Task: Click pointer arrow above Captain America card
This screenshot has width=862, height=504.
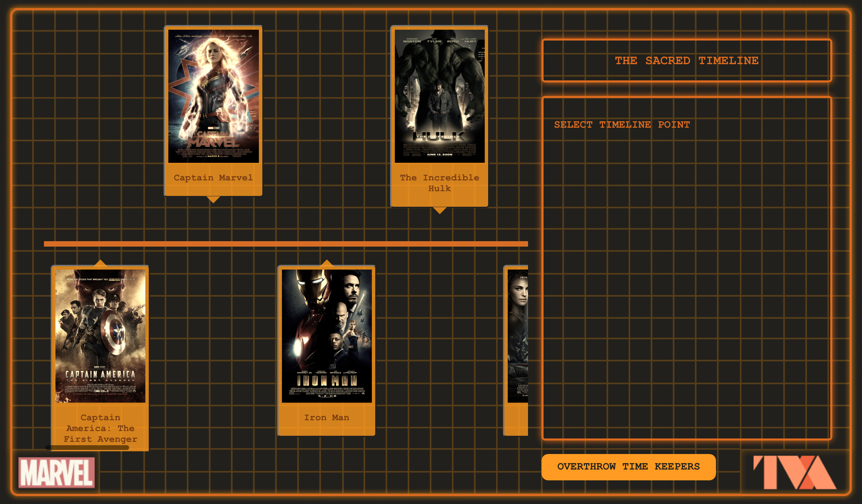Action: pos(100,263)
